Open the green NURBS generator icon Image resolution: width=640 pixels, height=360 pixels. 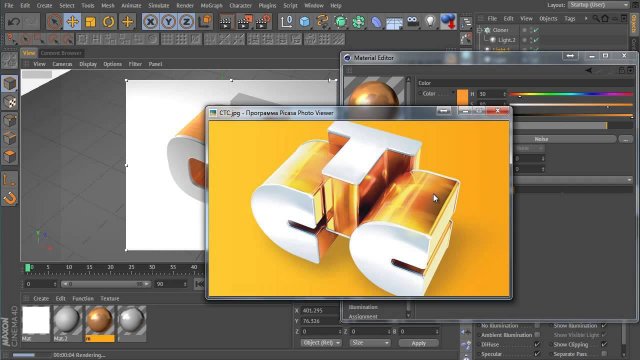click(340, 22)
